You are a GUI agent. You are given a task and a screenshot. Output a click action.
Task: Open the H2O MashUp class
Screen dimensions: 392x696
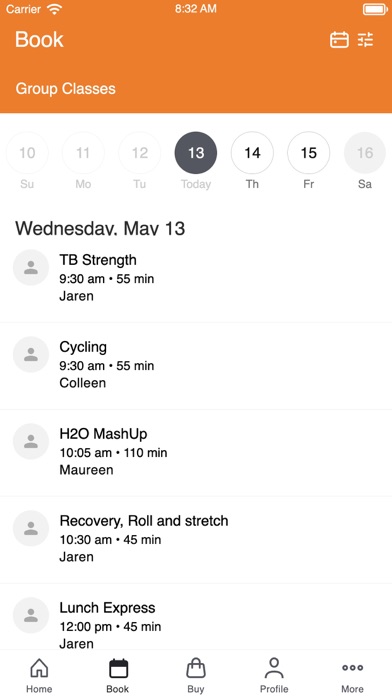click(x=196, y=453)
